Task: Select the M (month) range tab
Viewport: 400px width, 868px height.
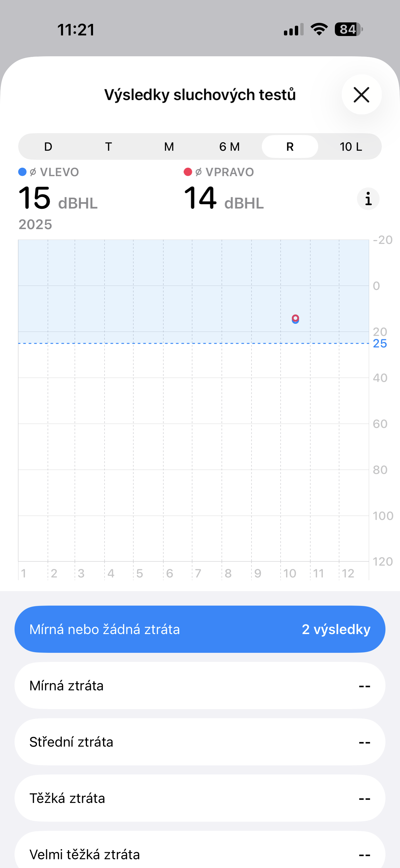Action: (x=169, y=147)
